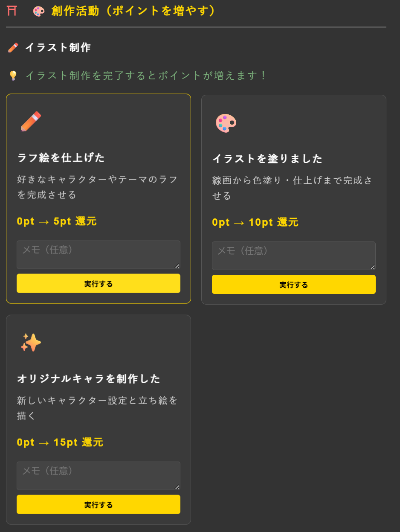Click the palette icon in the 創作活動 header
The width and height of the screenshot is (400, 532).
38,11
